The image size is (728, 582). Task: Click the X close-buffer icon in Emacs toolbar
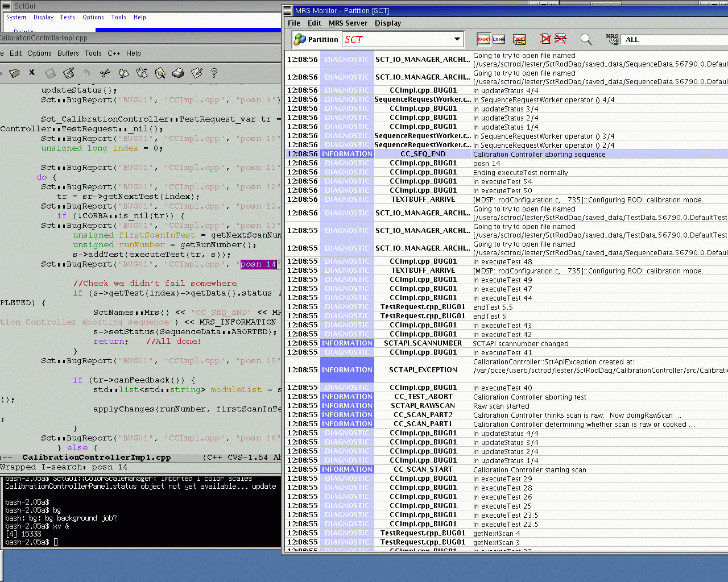click(32, 72)
